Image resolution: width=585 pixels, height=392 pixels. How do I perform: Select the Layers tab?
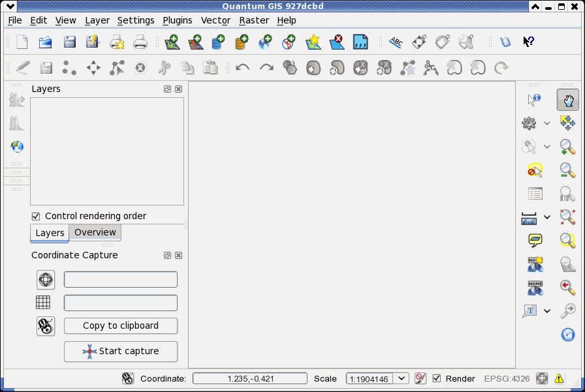[50, 233]
